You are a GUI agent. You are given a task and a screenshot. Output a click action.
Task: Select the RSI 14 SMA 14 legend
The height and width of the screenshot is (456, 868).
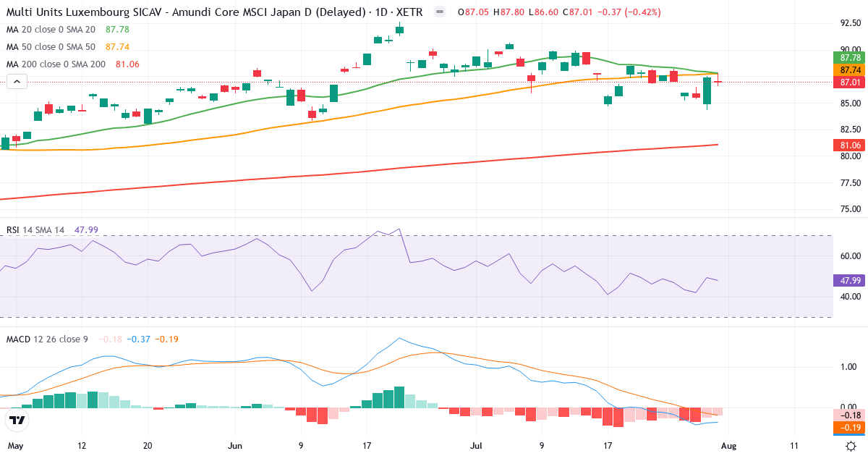[35, 229]
